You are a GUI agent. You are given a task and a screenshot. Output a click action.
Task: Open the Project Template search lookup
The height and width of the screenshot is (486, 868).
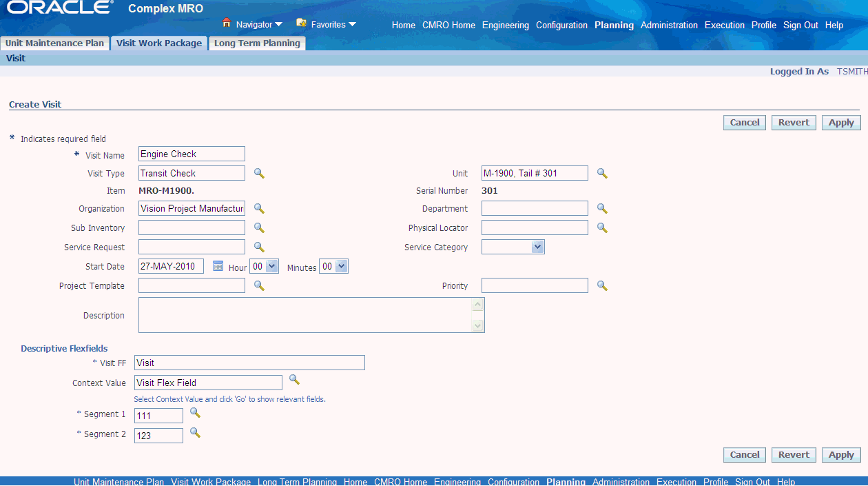(259, 285)
